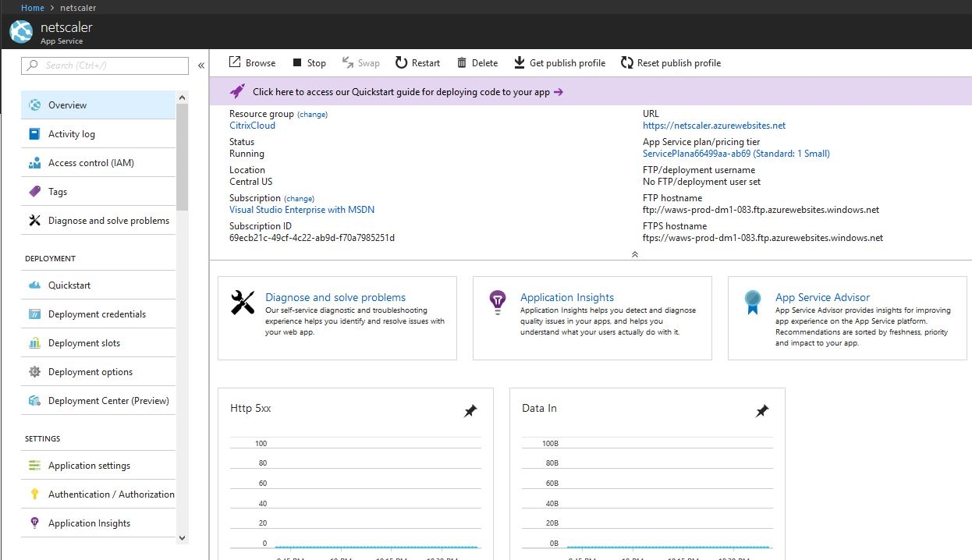Open the Overview menu item
Screen dimensions: 972x560
coord(98,105)
